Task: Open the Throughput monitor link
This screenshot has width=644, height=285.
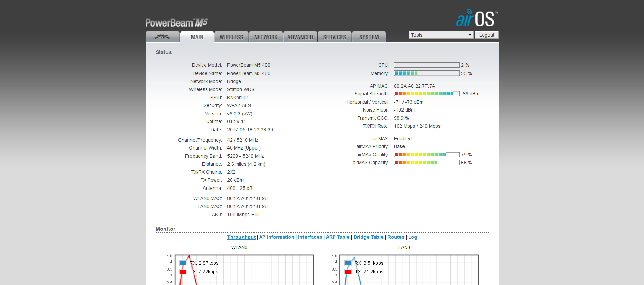Action: click(241, 237)
